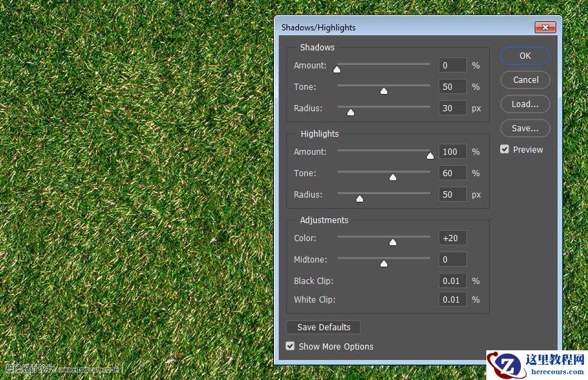588x380 pixels.
Task: Uncheck Show More Options
Action: pyautogui.click(x=291, y=346)
